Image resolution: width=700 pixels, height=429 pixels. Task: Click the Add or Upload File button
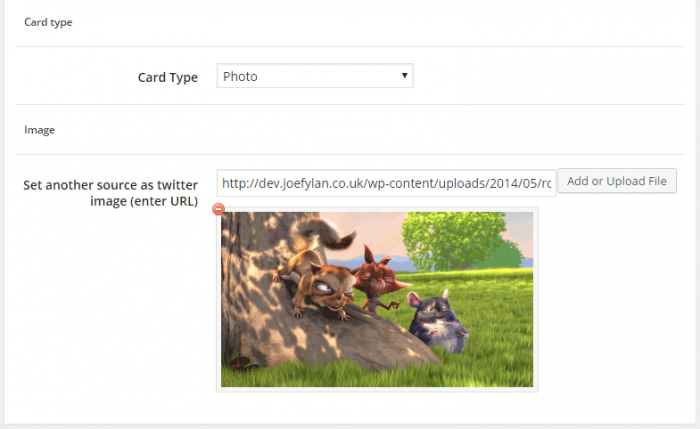pyautogui.click(x=617, y=181)
